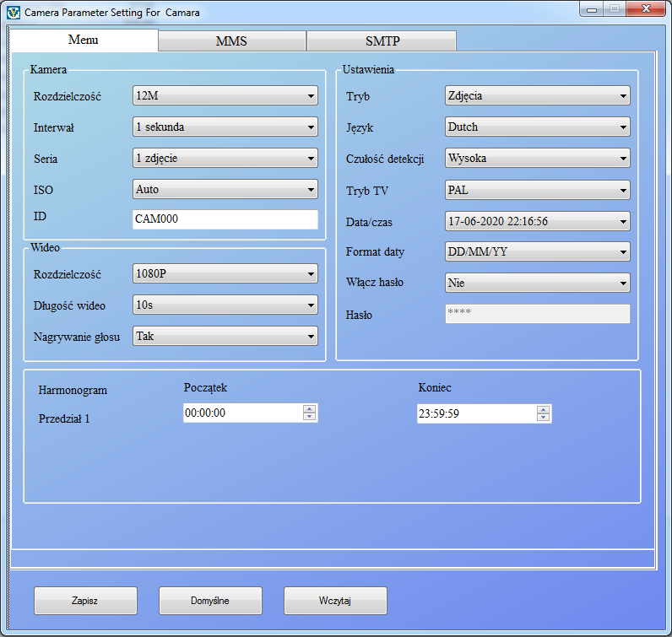Open the Interwał dropdown
This screenshot has height=637, width=672.
[225, 127]
